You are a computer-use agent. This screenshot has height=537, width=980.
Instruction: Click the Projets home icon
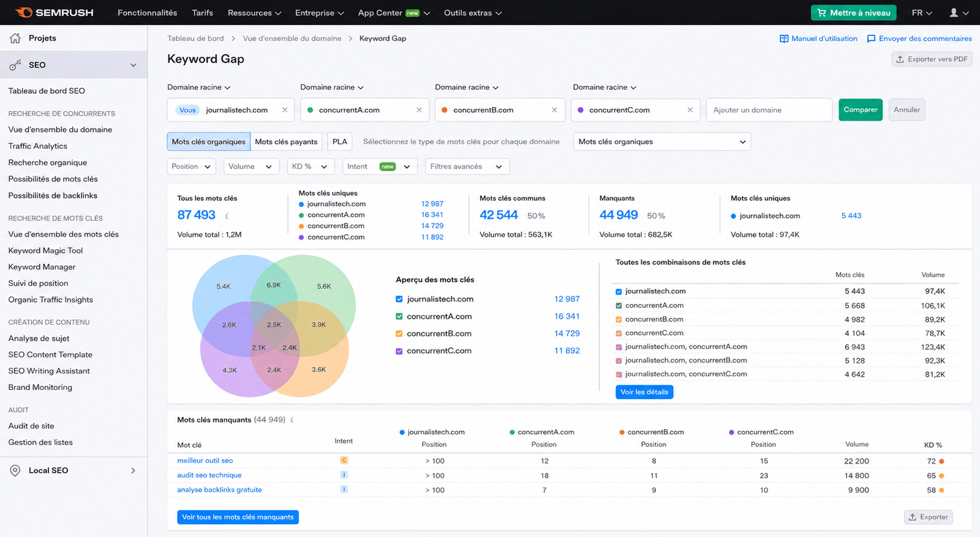point(15,38)
